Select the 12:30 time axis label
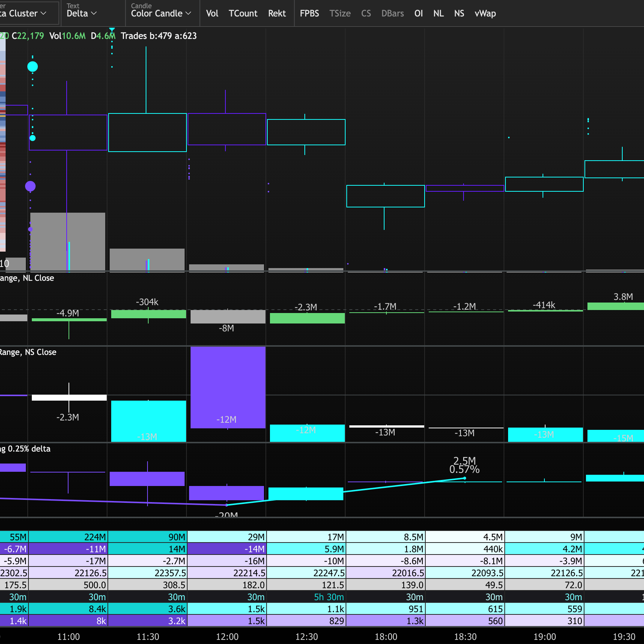The width and height of the screenshot is (644, 644). click(x=307, y=637)
